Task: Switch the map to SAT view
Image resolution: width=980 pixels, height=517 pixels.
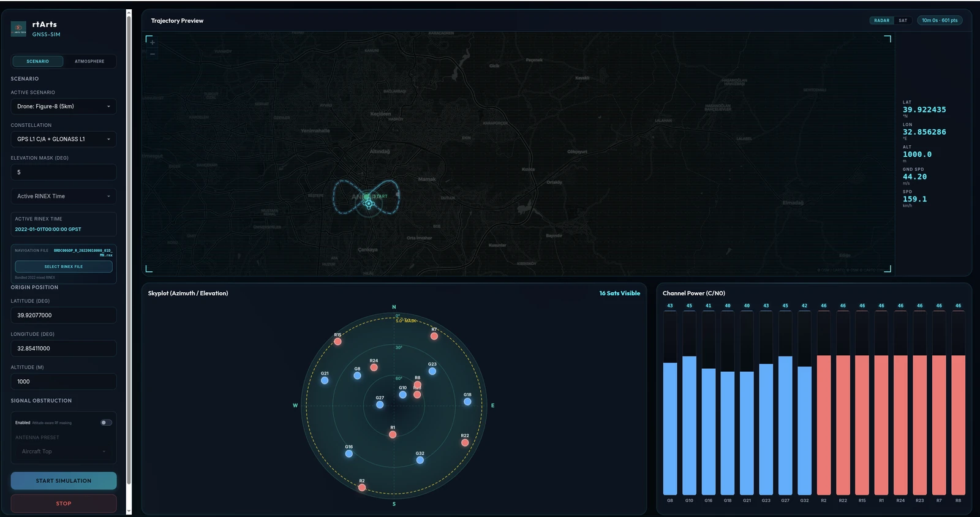Action: tap(903, 20)
